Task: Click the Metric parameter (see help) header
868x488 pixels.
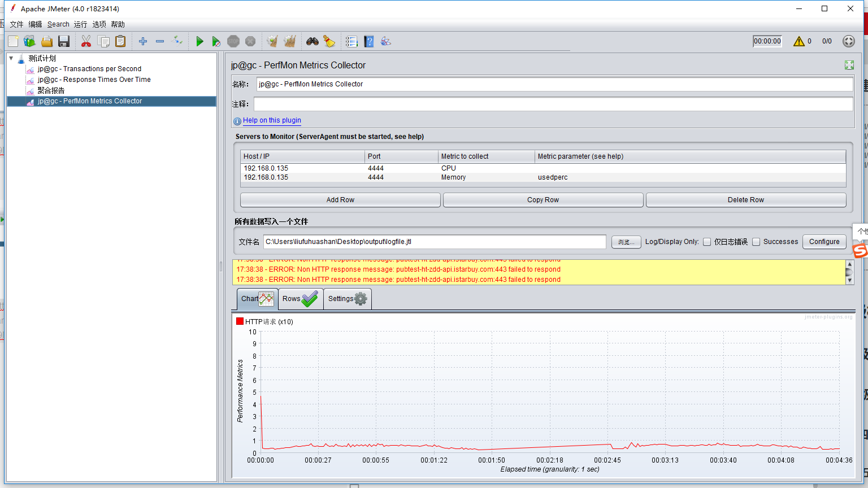Action: 690,156
